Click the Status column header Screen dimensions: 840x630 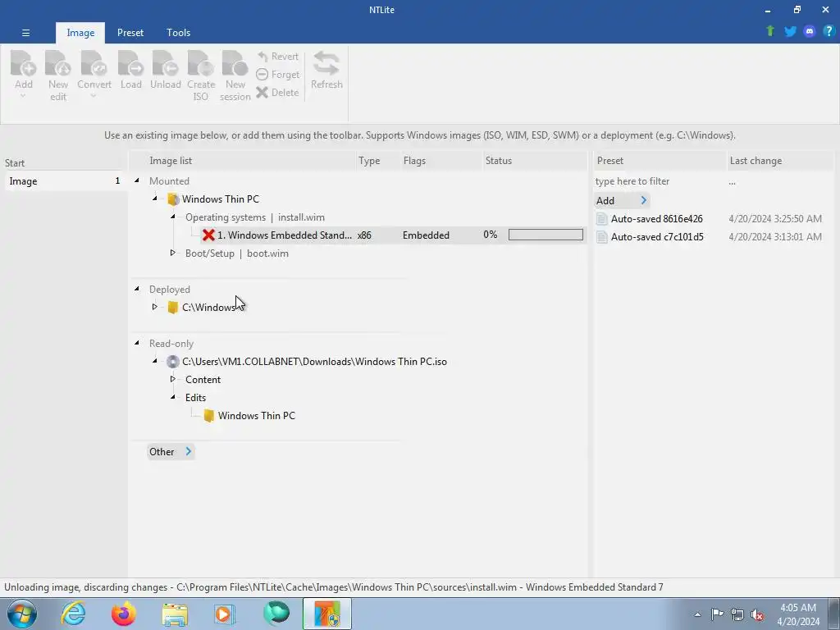coord(535,161)
